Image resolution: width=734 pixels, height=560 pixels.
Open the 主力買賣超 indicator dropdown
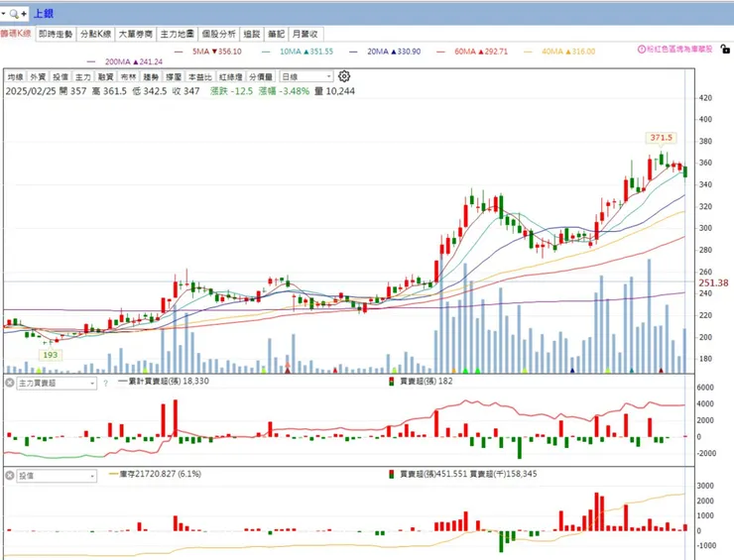(57, 384)
